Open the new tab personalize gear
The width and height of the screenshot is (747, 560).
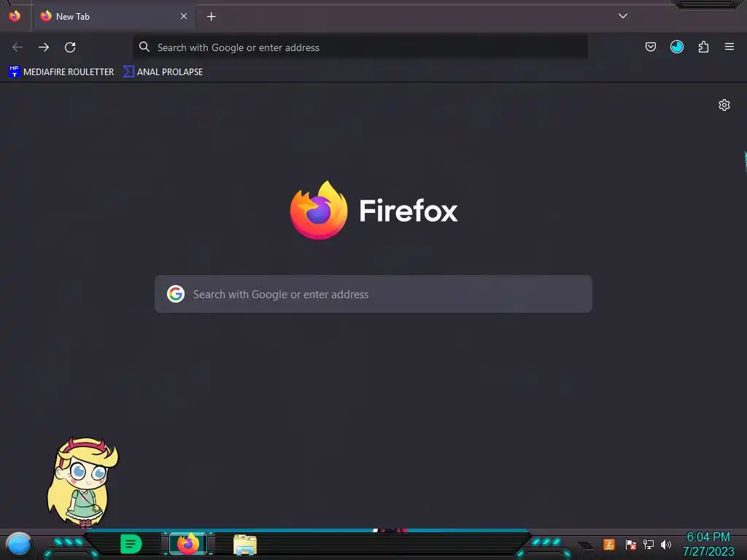coord(724,105)
